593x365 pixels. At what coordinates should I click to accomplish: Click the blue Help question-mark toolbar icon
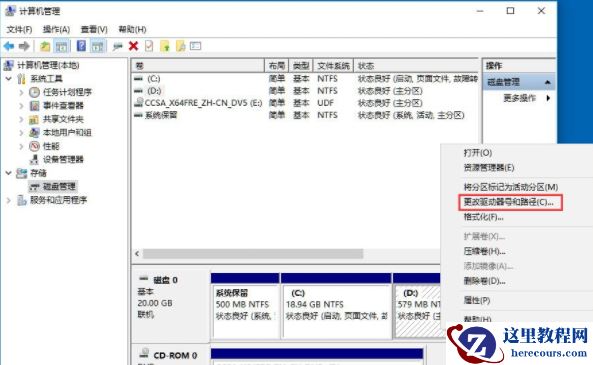pos(81,46)
